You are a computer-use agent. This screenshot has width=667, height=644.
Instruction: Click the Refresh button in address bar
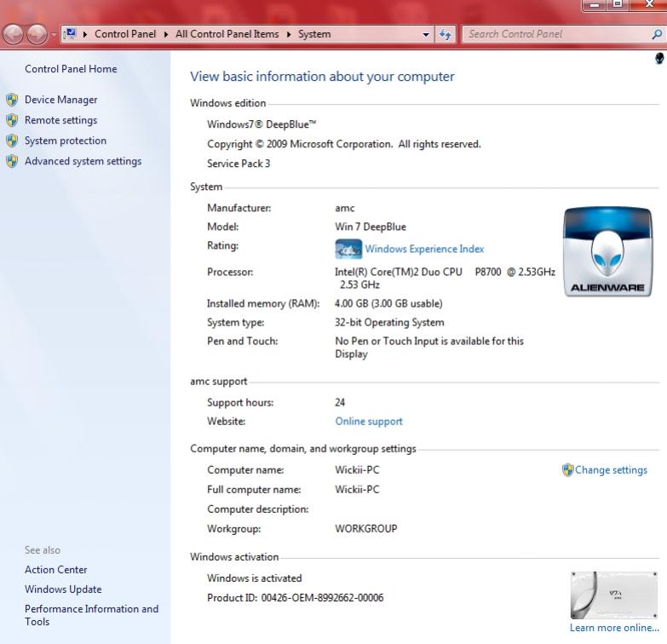445,34
